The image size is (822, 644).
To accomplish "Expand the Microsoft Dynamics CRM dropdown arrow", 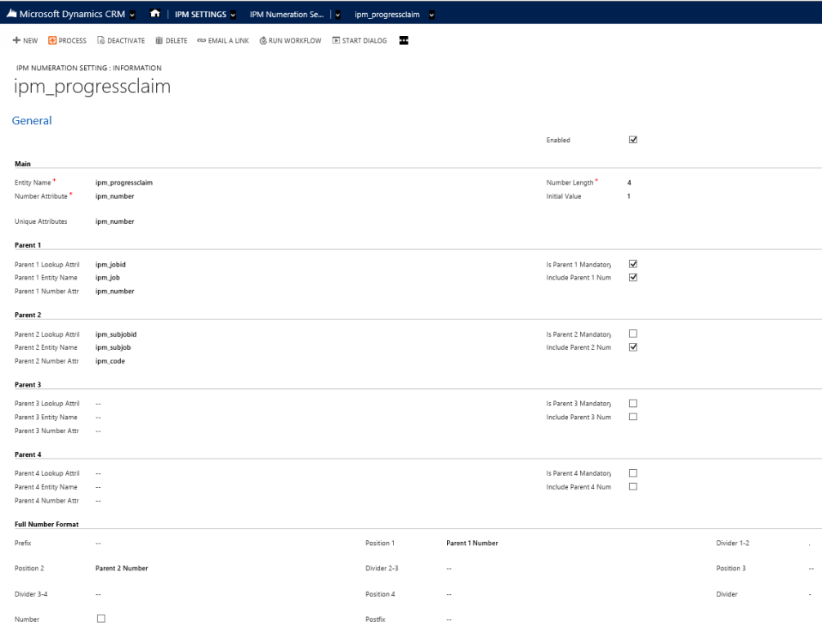I will 132,15.
